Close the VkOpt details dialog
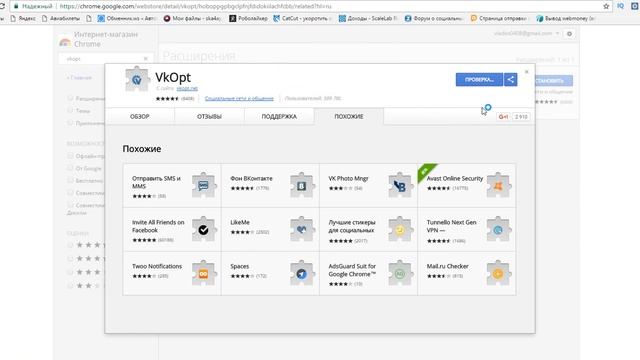 [527, 71]
